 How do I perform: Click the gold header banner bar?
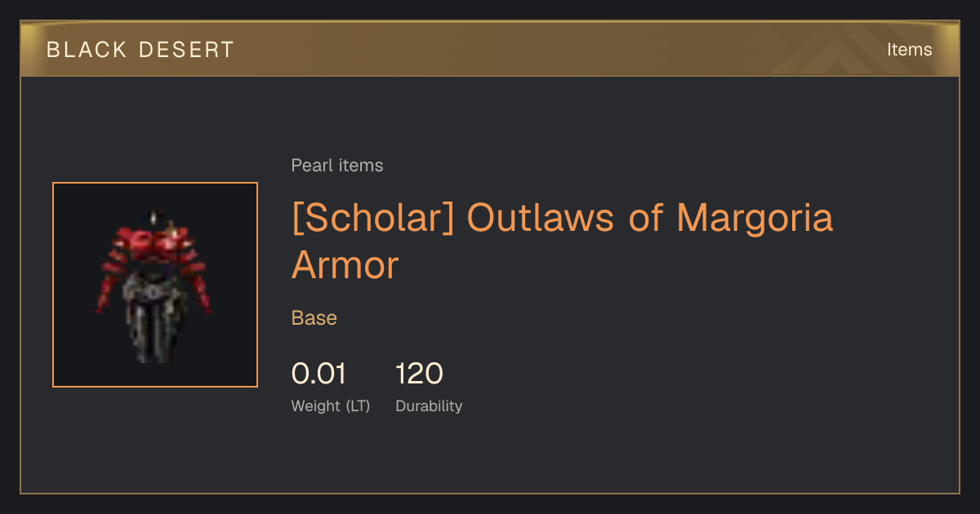tap(490, 49)
